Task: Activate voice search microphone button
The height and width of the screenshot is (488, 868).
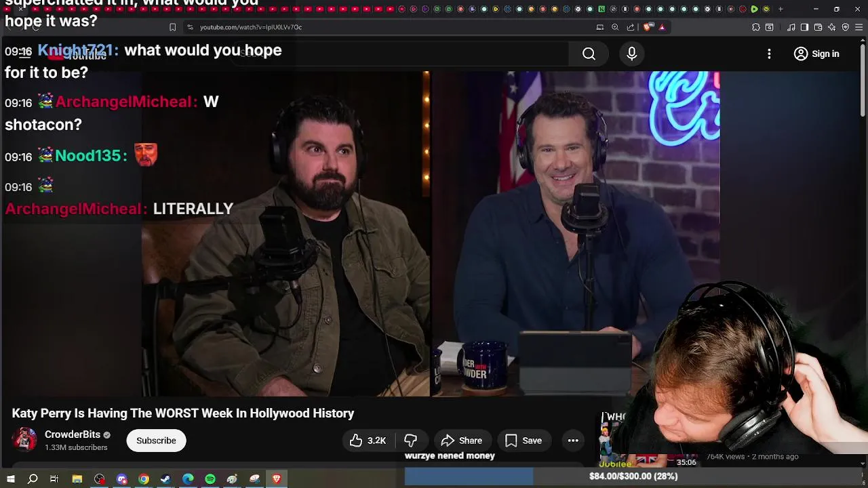Action: [631, 54]
